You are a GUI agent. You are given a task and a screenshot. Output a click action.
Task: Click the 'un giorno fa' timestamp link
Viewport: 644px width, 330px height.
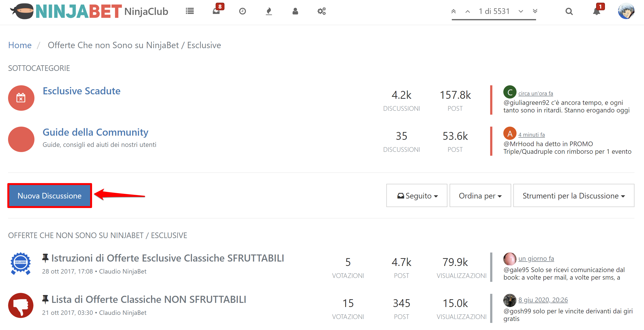point(536,258)
